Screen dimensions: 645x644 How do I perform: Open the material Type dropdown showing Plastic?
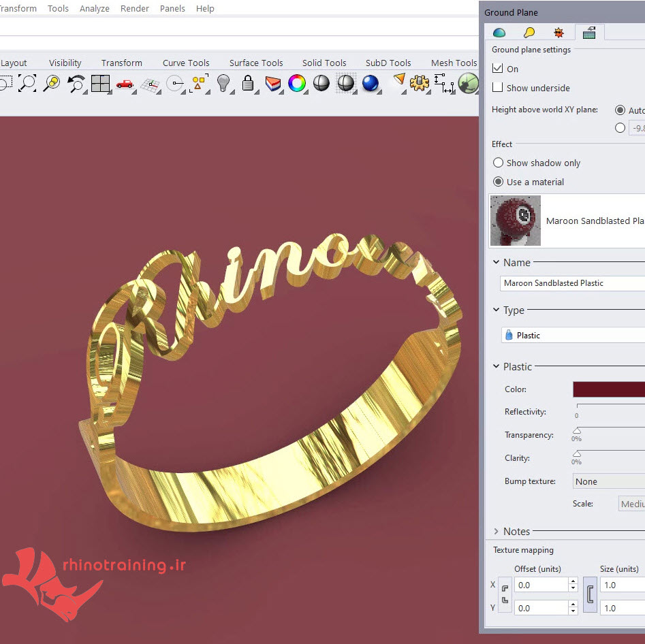pos(572,335)
